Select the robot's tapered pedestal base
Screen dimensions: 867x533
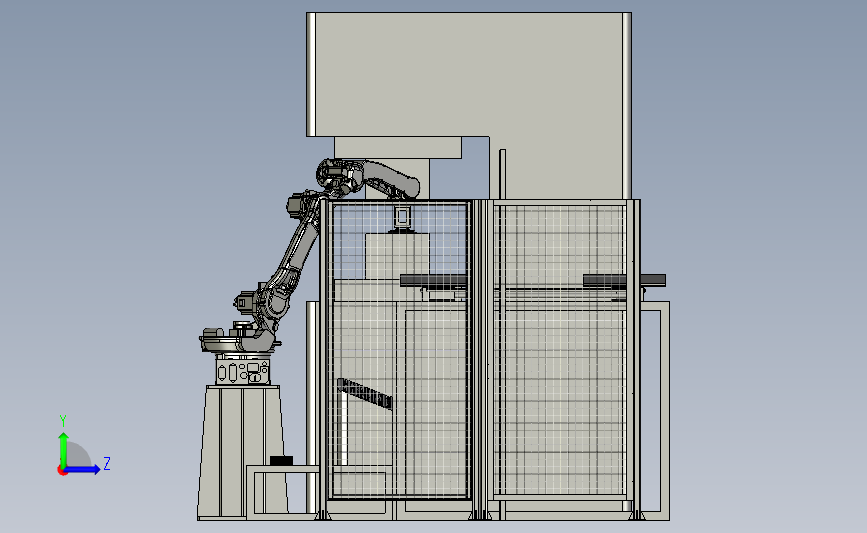(242, 452)
